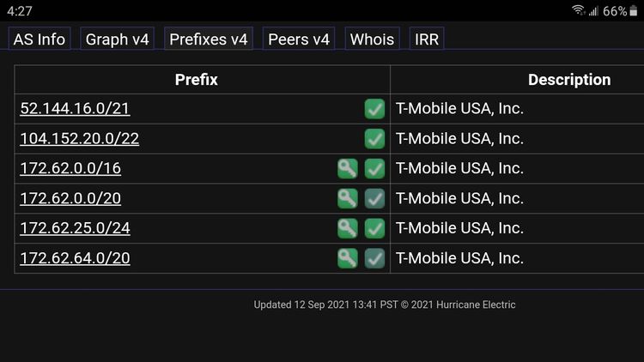The image size is (644, 362).
Task: Click T-Mobile USA description for 172.62.0.0/16
Action: coord(459,168)
